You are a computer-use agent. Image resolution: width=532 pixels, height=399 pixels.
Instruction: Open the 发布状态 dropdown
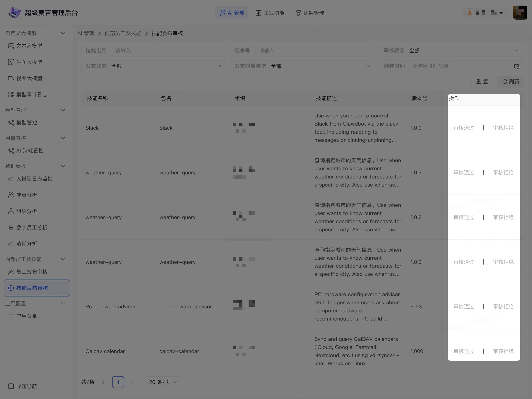(154, 66)
